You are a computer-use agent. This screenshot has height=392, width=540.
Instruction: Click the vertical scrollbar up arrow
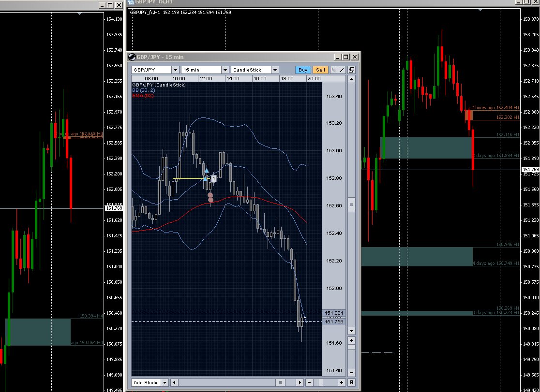tap(352, 78)
